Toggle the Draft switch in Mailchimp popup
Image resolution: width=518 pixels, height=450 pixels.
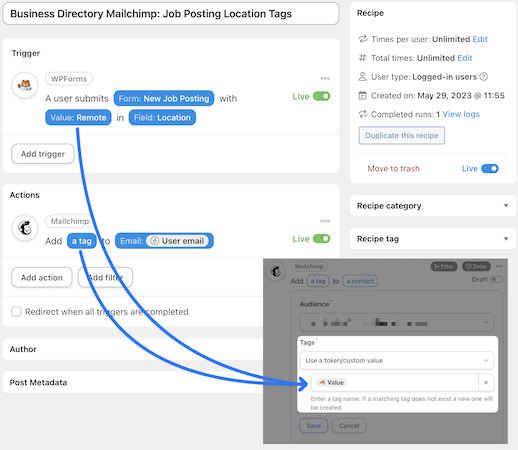[496, 279]
